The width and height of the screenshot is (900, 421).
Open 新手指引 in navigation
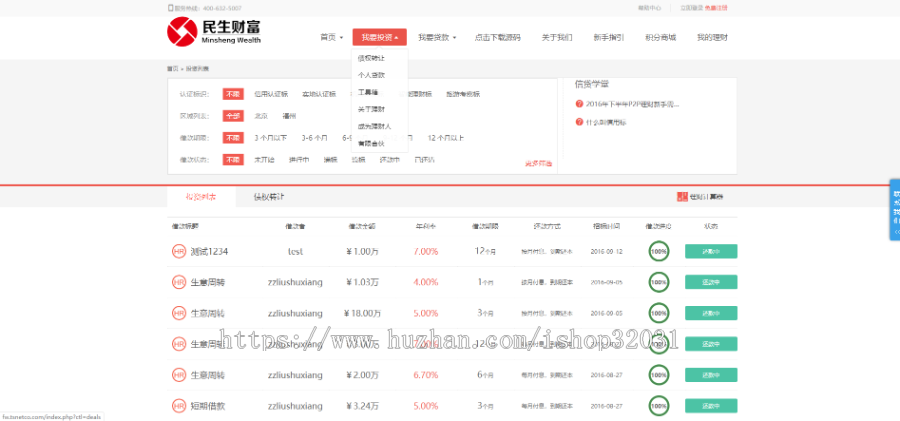pyautogui.click(x=608, y=37)
